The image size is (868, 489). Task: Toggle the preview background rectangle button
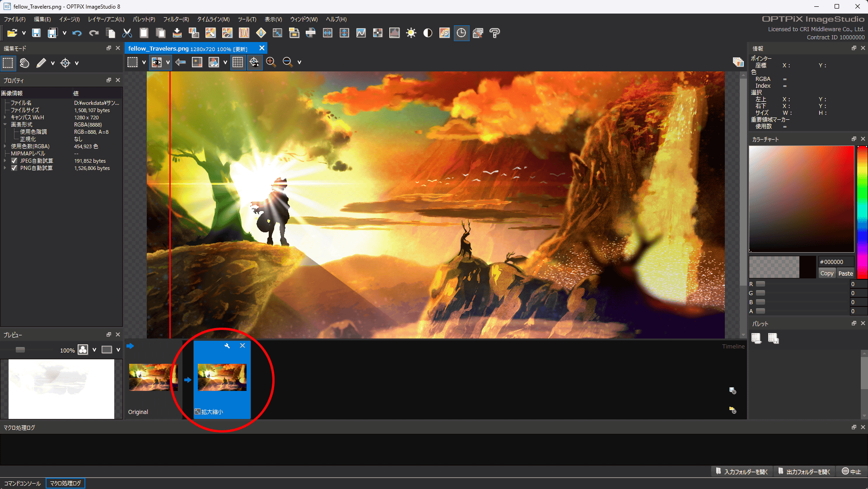pos(107,350)
